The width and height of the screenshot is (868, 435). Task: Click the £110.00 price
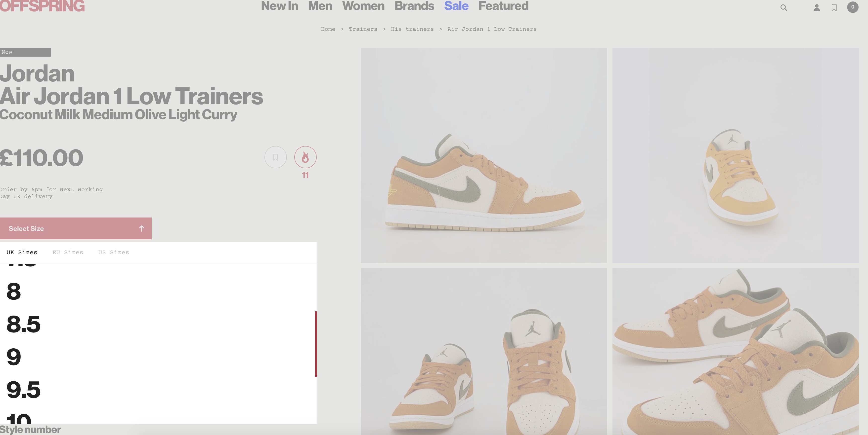click(x=42, y=158)
